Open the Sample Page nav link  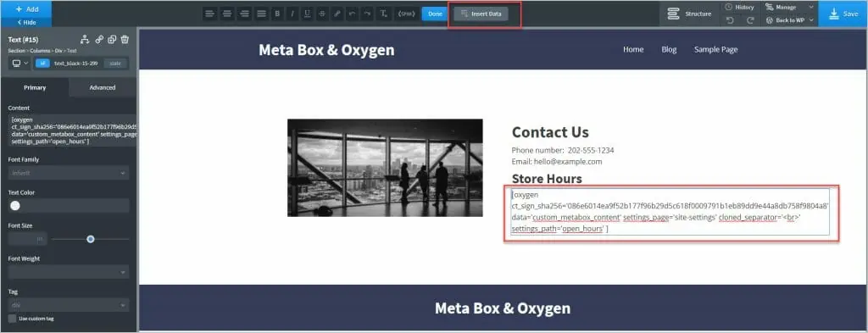[715, 49]
